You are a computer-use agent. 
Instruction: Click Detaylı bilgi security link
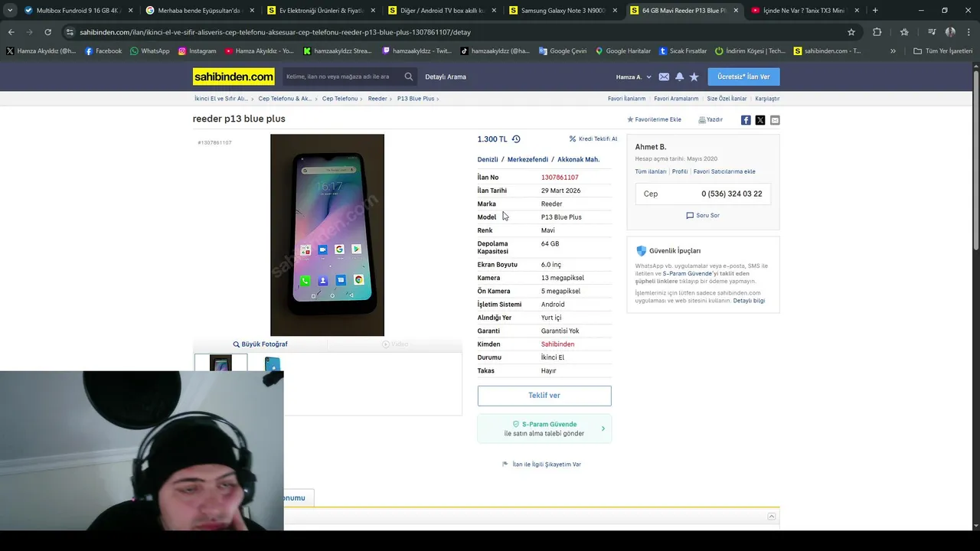click(x=749, y=301)
